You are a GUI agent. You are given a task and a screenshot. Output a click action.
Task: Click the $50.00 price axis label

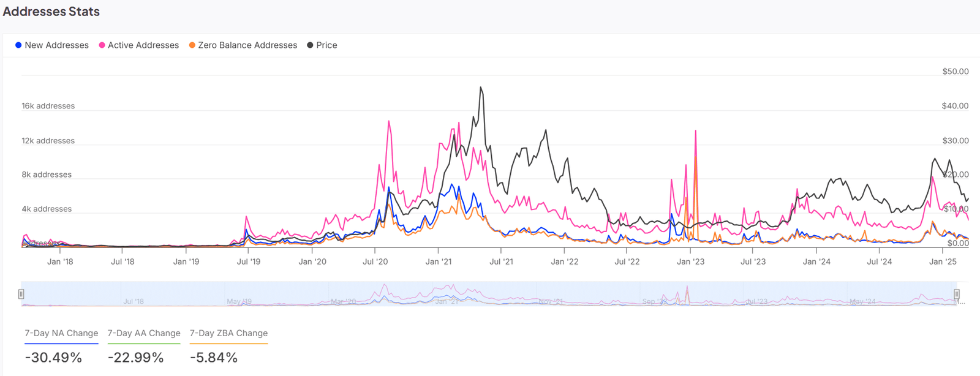[x=955, y=72]
